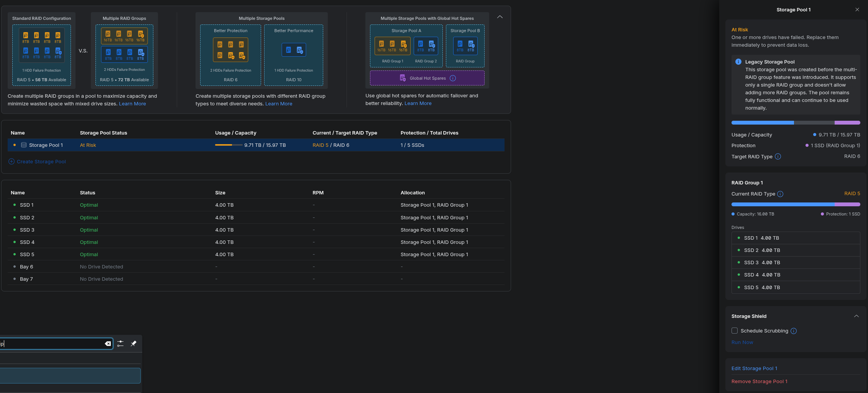The width and height of the screenshot is (868, 393).
Task: Click Create Storage Pool
Action: pyautogui.click(x=37, y=162)
